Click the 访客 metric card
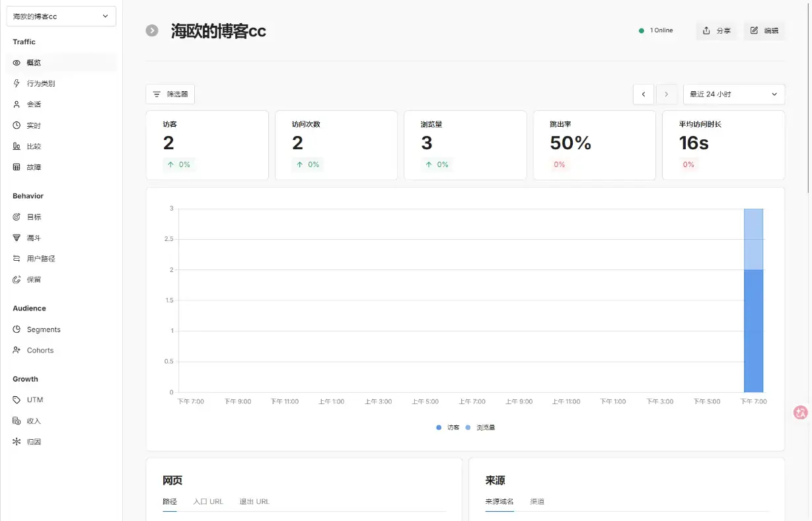 click(207, 145)
